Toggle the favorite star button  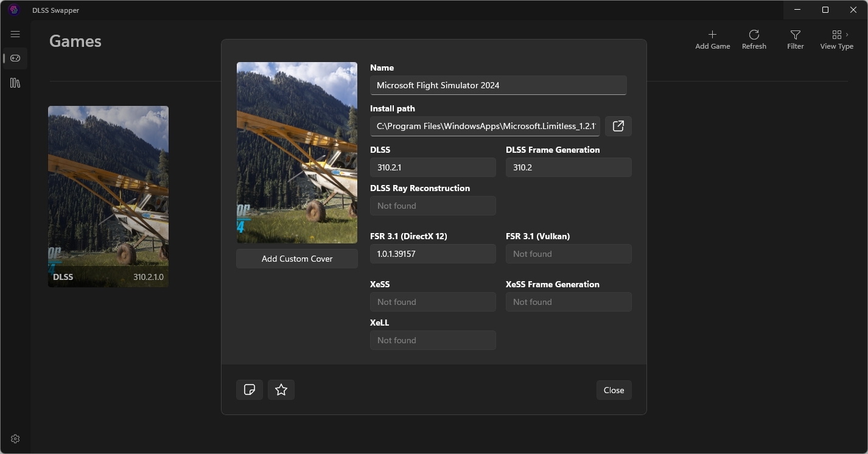coord(281,389)
